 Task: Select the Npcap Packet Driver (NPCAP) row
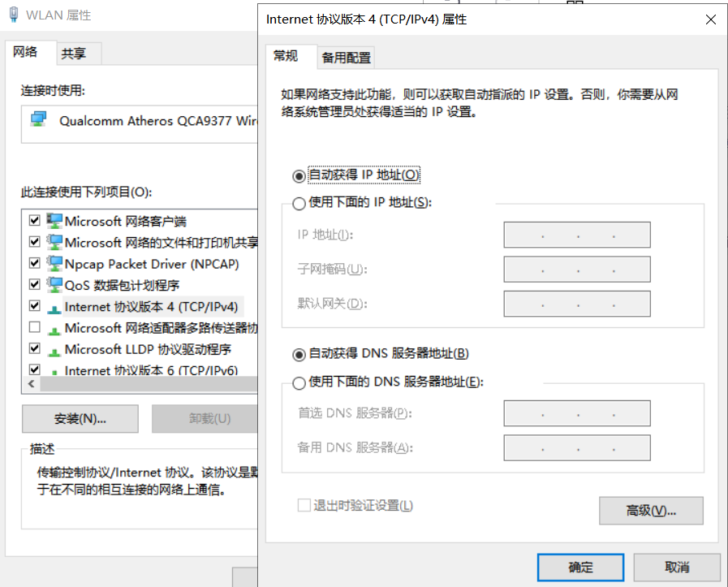click(151, 264)
